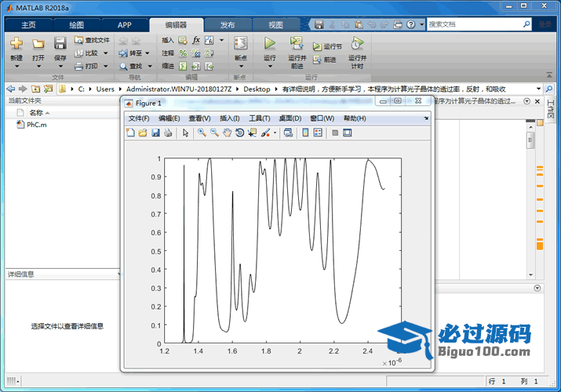Click the Smart Indent icon

click(x=183, y=66)
